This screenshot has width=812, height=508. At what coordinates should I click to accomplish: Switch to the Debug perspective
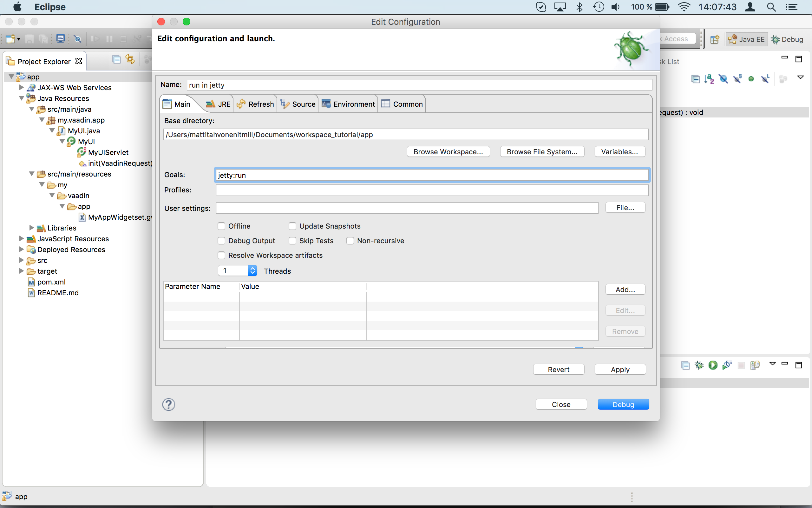click(x=787, y=39)
